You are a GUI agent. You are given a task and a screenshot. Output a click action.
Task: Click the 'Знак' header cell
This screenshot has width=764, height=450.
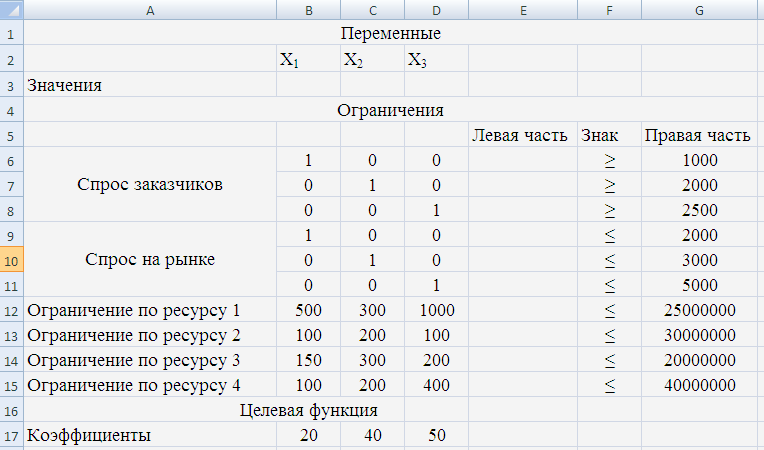(x=609, y=135)
